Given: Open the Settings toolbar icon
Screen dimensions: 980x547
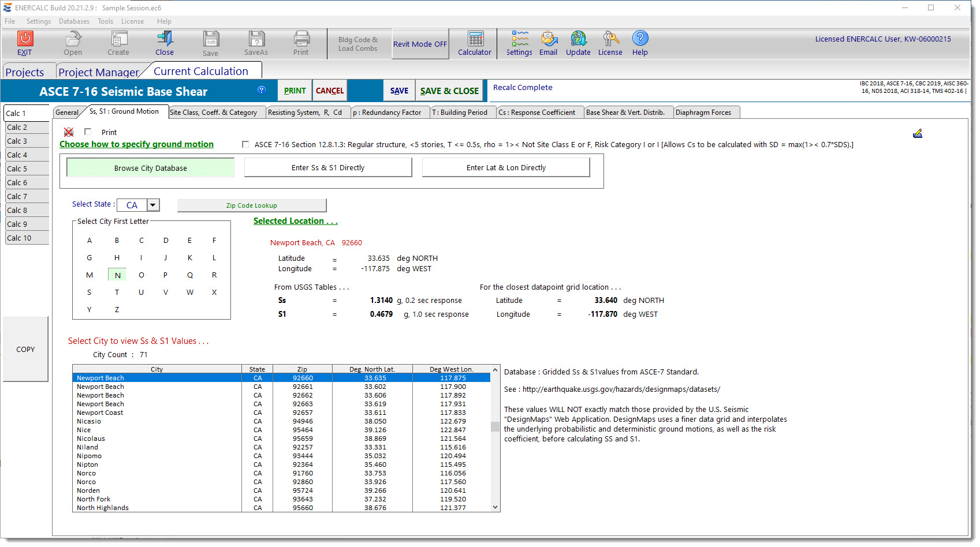Looking at the screenshot, I should (519, 39).
